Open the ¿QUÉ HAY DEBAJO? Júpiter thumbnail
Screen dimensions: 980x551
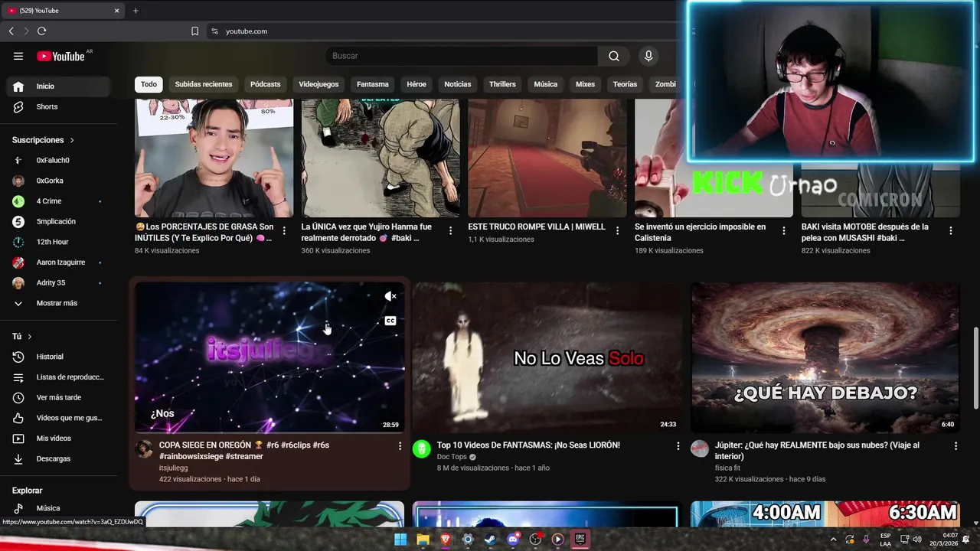[x=825, y=357]
